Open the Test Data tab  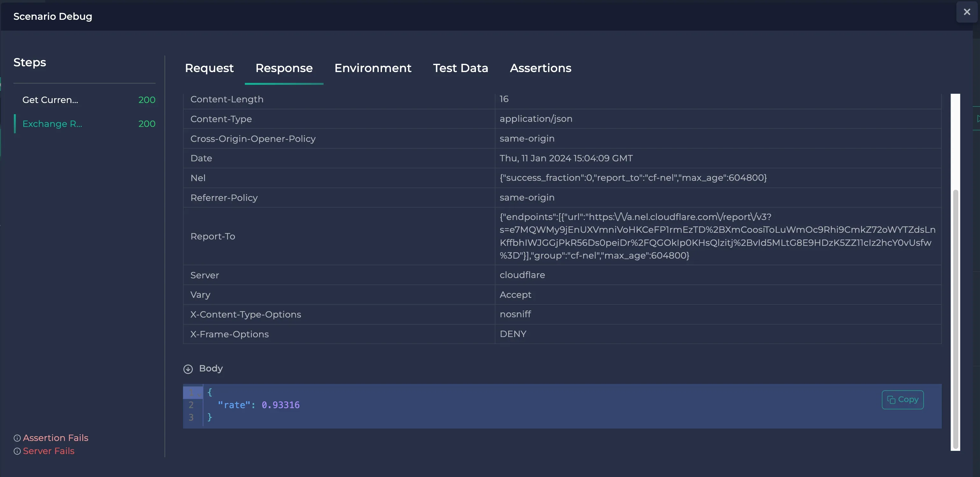coord(460,68)
